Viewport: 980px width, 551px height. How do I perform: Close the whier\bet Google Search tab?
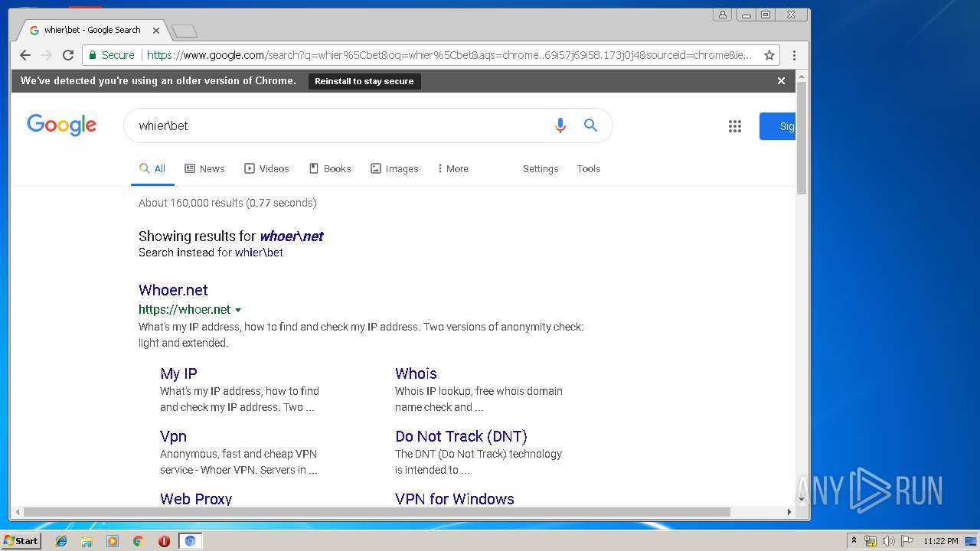pos(156,31)
